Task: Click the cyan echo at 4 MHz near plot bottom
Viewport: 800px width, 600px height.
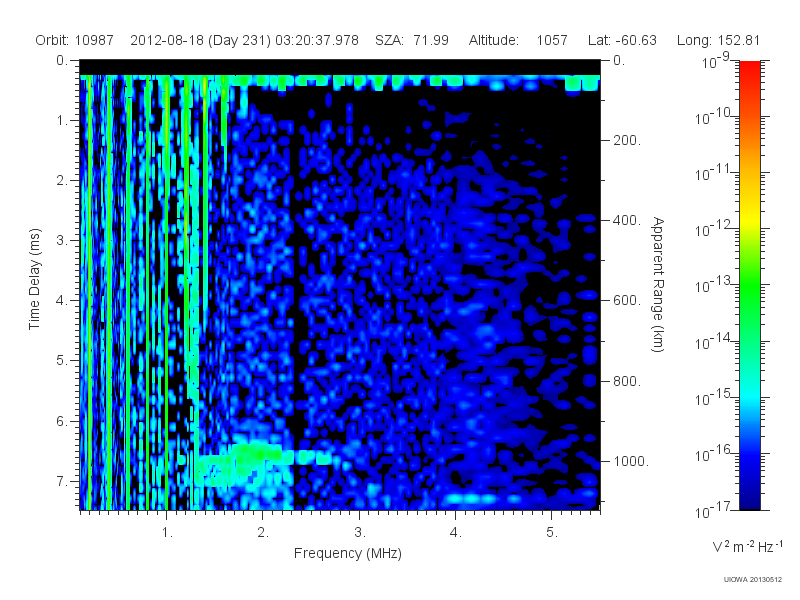Action: pos(469,498)
